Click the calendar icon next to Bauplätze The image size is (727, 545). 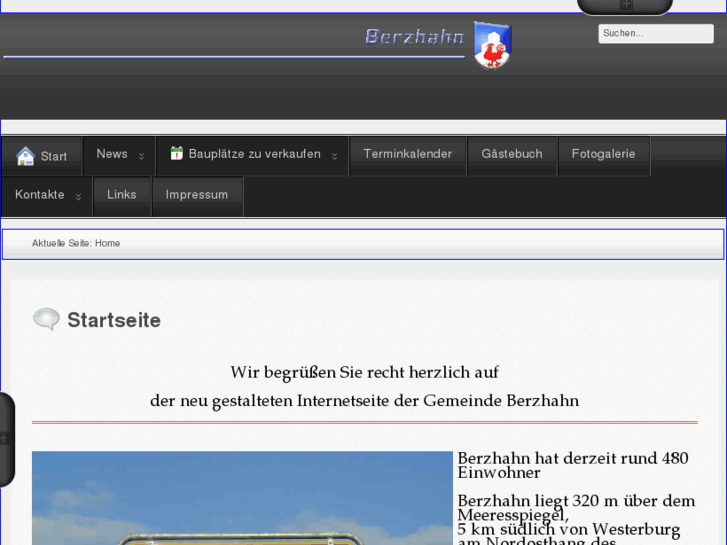[177, 154]
